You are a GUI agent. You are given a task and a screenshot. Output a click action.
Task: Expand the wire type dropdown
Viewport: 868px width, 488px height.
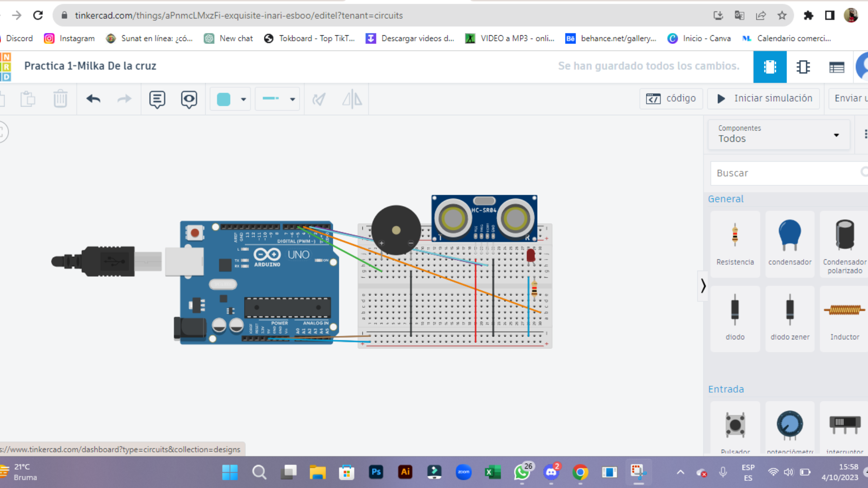tap(278, 99)
